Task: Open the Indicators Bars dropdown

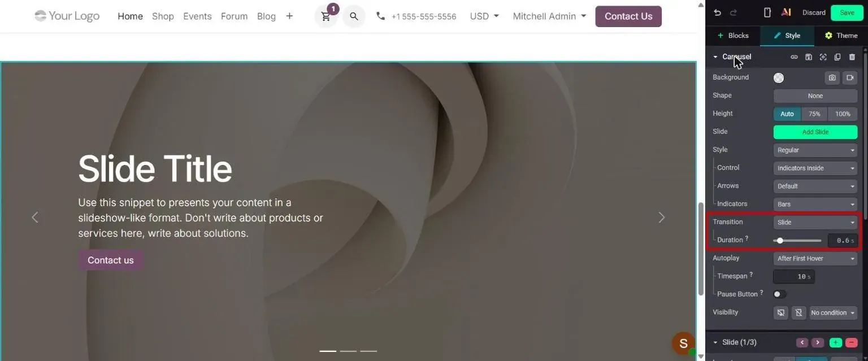Action: tap(815, 205)
